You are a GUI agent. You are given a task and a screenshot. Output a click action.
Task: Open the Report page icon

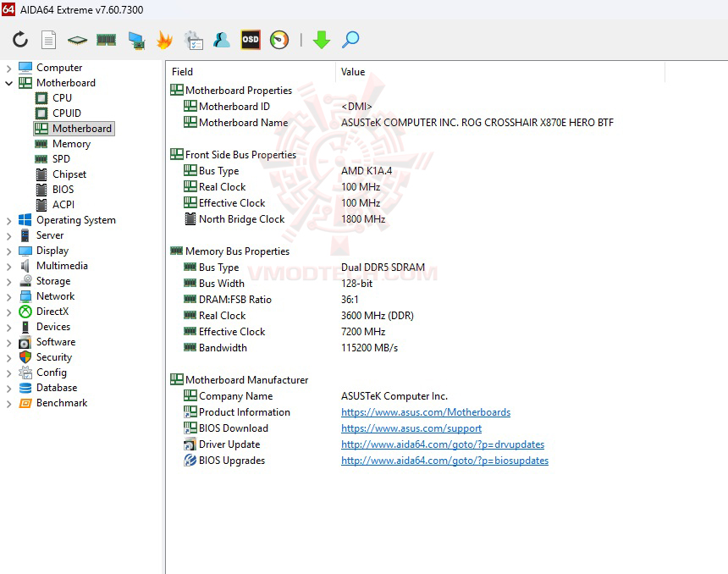48,40
